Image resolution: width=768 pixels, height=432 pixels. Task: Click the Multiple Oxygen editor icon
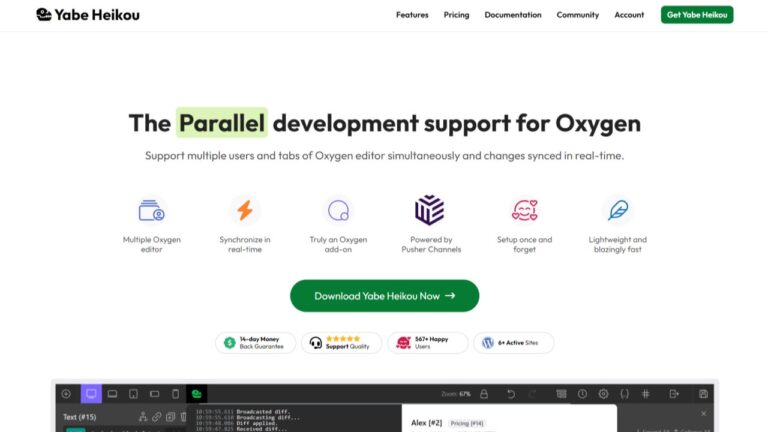[151, 211]
